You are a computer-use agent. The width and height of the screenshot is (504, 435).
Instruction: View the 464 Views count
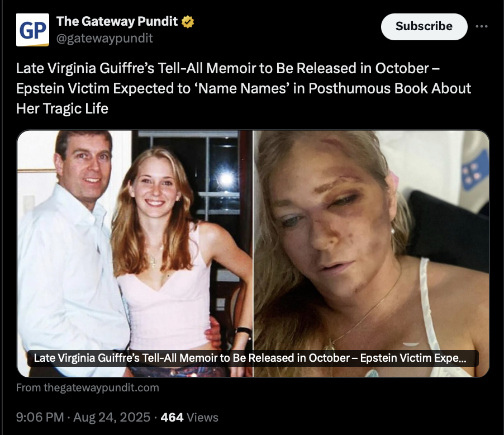pos(189,417)
